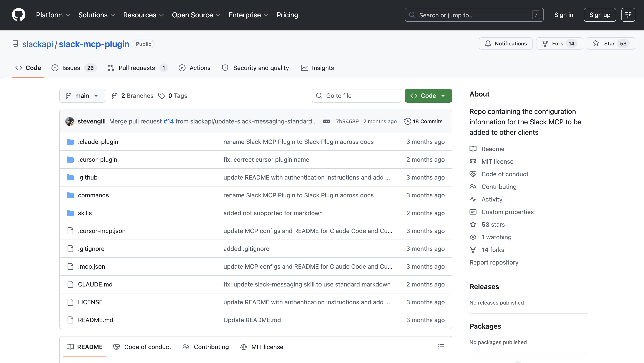Open pull request #14 link
The height and width of the screenshot is (363, 644).
point(169,121)
